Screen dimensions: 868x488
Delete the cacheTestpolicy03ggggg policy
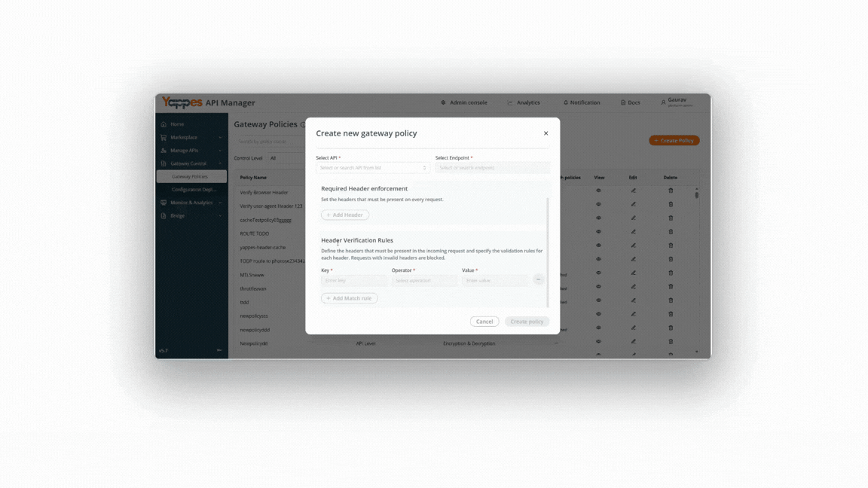(x=671, y=218)
